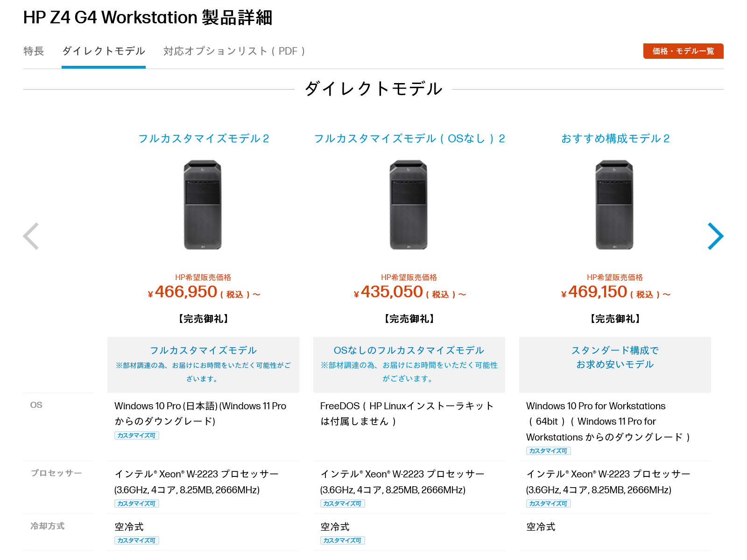Click カスタマイズ可 badge under Windows 10 Pro (日本語)
This screenshot has width=747, height=560.
136,435
